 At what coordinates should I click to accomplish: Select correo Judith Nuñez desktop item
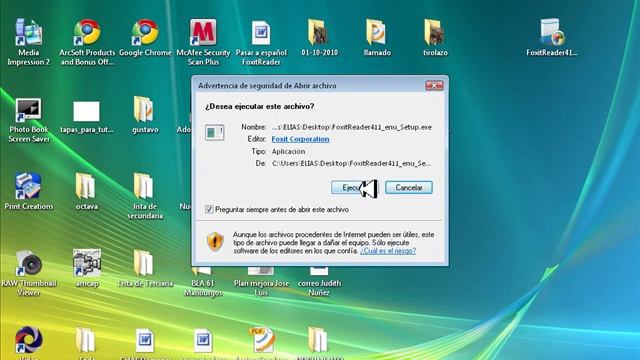coord(319,282)
